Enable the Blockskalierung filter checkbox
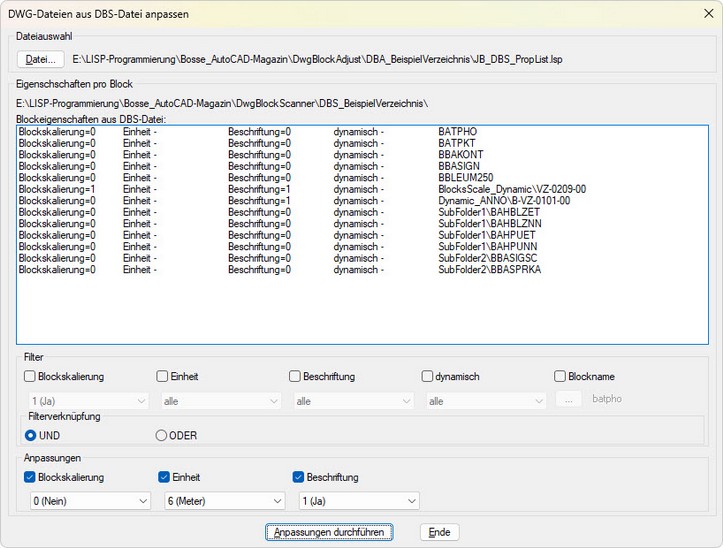The height and width of the screenshot is (548, 723). 30,376
